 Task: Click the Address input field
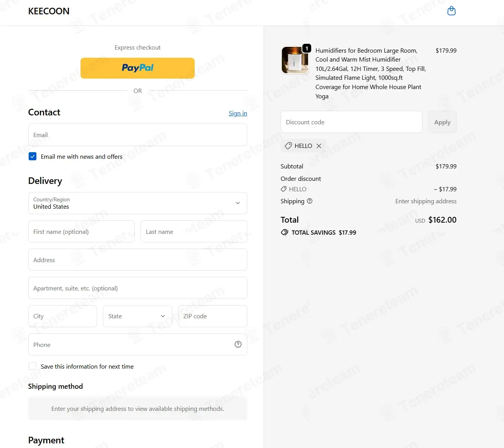pyautogui.click(x=138, y=260)
